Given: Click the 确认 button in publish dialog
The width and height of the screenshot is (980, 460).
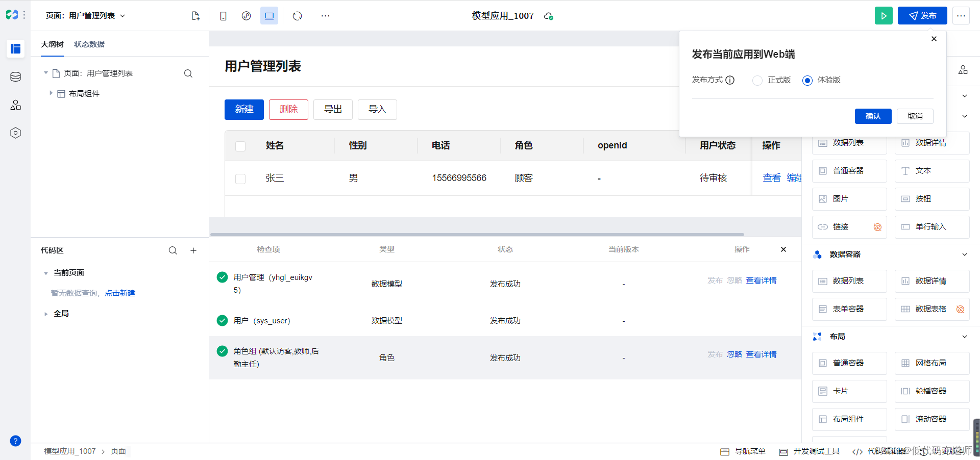Looking at the screenshot, I should point(873,116).
